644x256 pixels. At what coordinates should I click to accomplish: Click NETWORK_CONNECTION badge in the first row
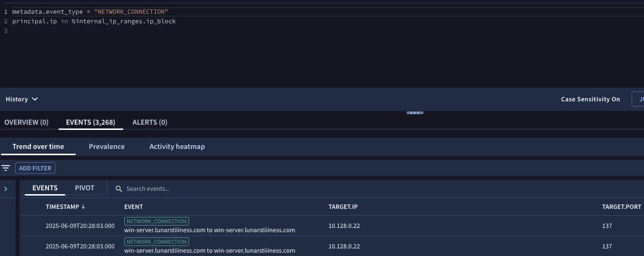(157, 221)
